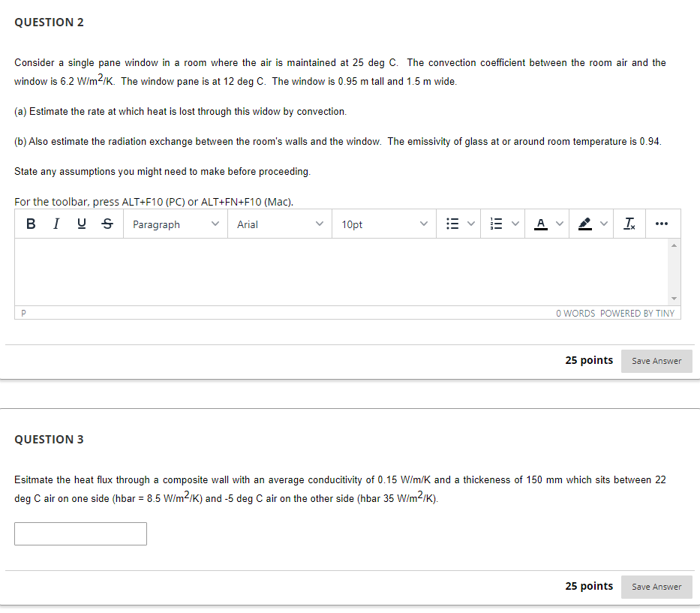Show more toolbar options ellipsis
700x613 pixels.
point(661,224)
